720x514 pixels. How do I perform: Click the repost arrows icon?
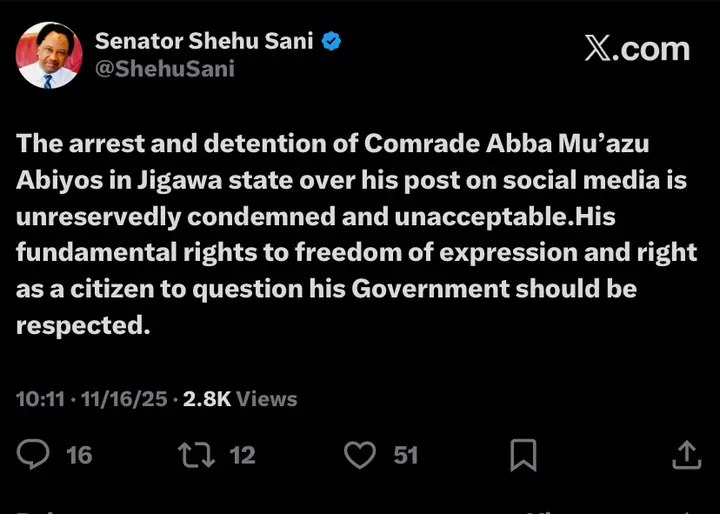click(x=195, y=455)
